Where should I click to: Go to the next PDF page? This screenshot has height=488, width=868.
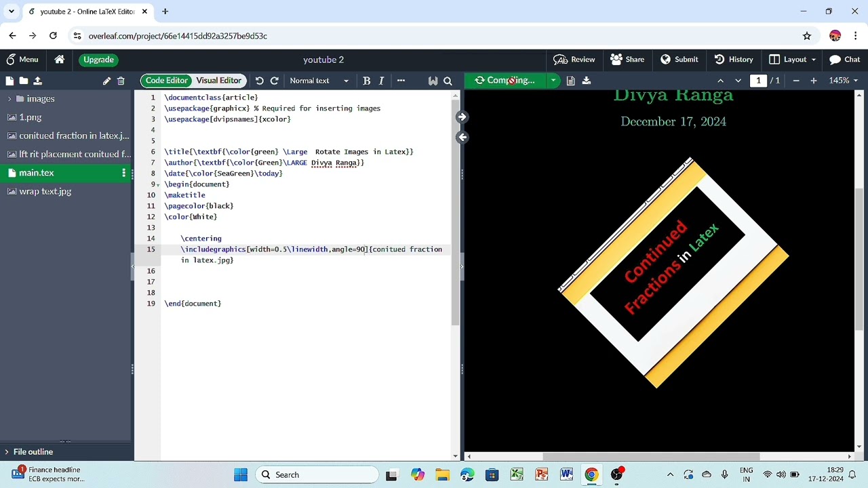738,81
